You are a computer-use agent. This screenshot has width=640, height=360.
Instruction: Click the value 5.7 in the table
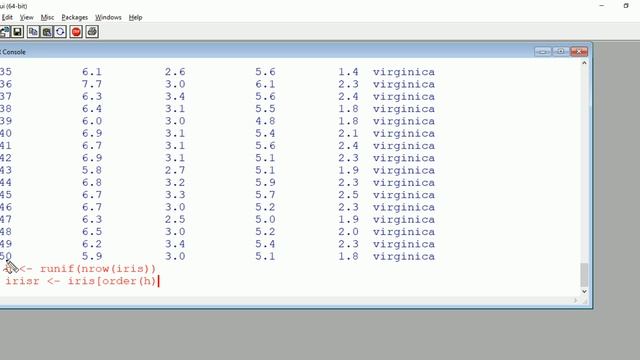coord(265,195)
